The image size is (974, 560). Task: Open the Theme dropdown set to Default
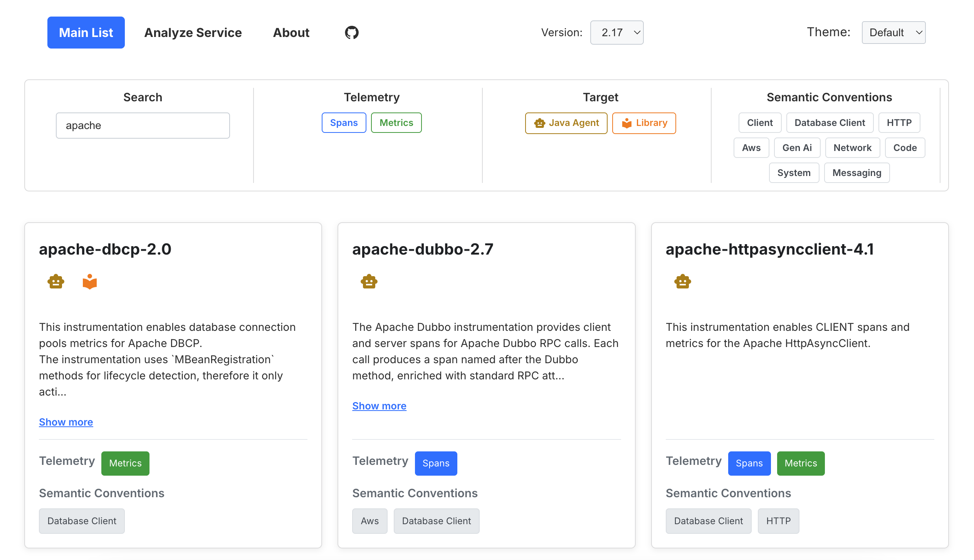893,33
